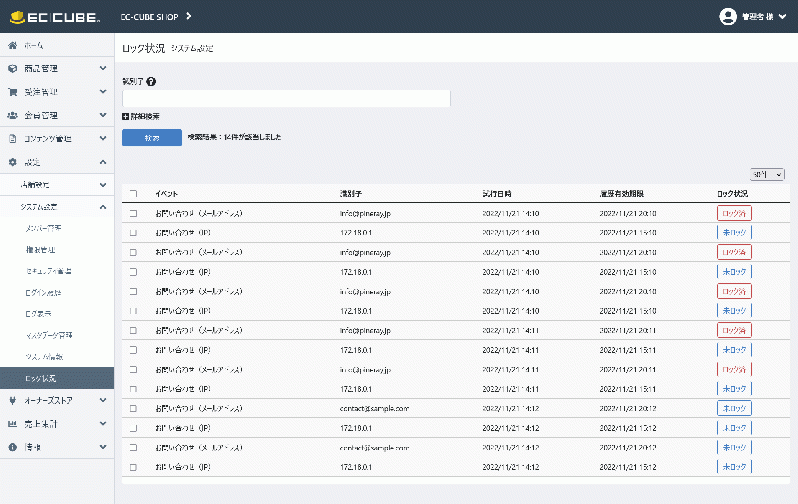Click into the 識別子 search field
The width and height of the screenshot is (798, 504).
(x=286, y=98)
